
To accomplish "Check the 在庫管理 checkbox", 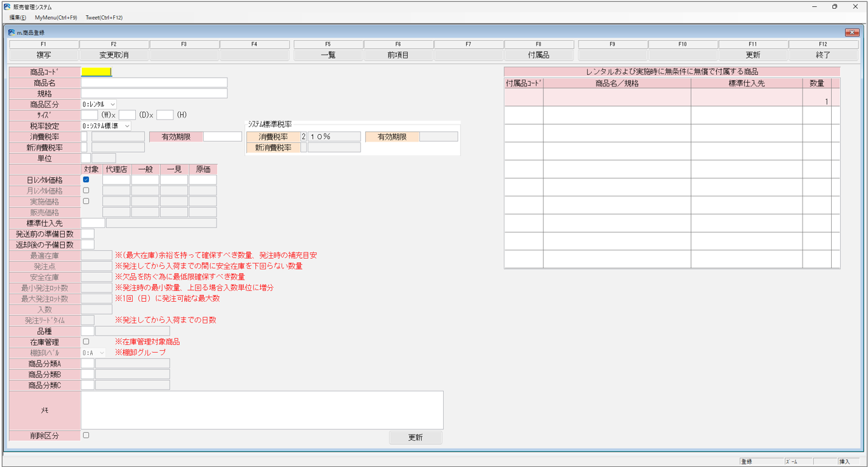I will tap(86, 342).
